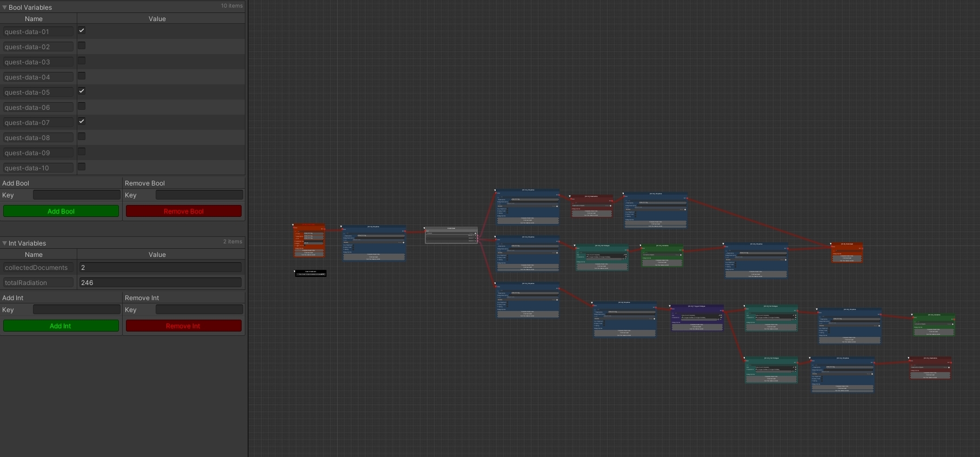Select the orange start node at far left
980x457 pixels.
pyautogui.click(x=309, y=227)
